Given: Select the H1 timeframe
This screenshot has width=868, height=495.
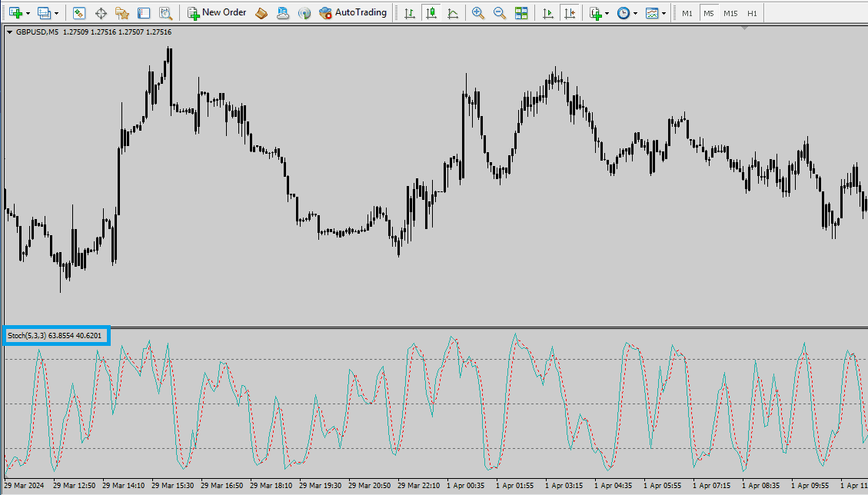Looking at the screenshot, I should (x=752, y=13).
